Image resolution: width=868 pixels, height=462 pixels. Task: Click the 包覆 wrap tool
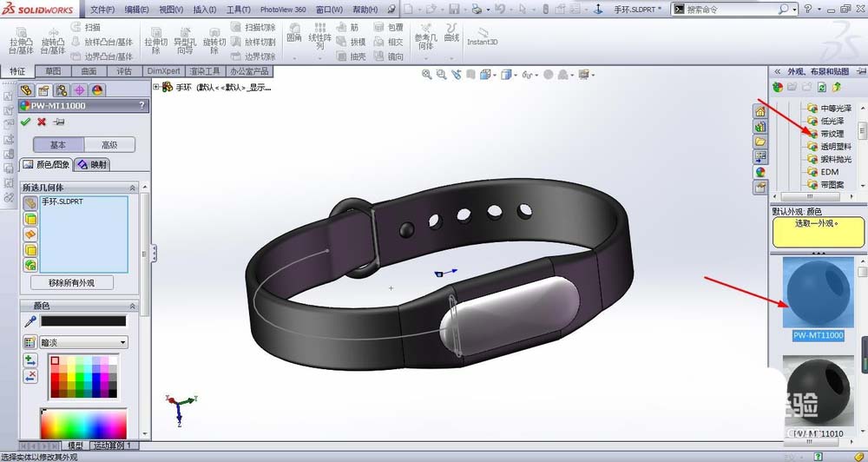pyautogui.click(x=389, y=27)
